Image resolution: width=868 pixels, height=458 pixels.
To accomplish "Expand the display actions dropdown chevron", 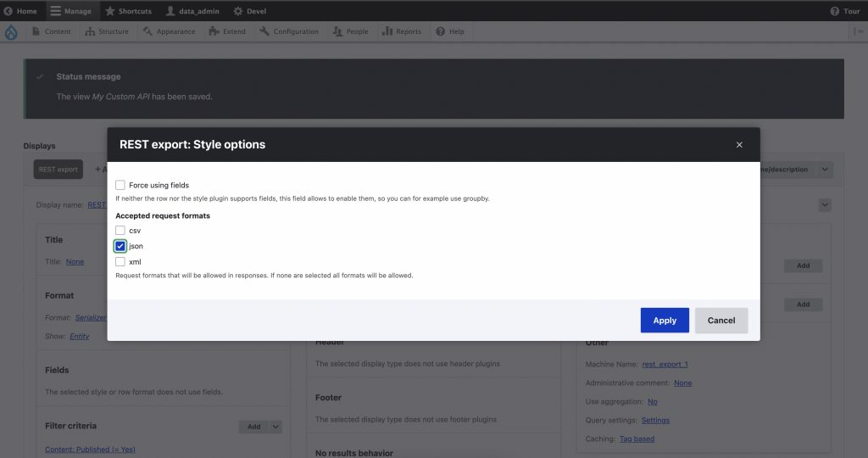I will [x=825, y=205].
